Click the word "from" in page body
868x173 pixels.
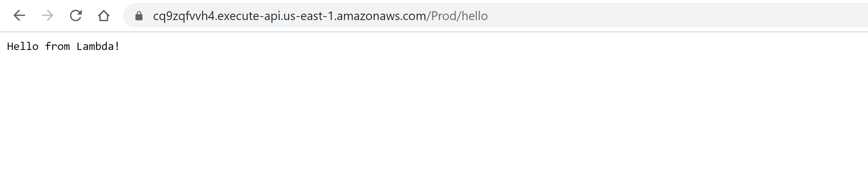[x=58, y=46]
